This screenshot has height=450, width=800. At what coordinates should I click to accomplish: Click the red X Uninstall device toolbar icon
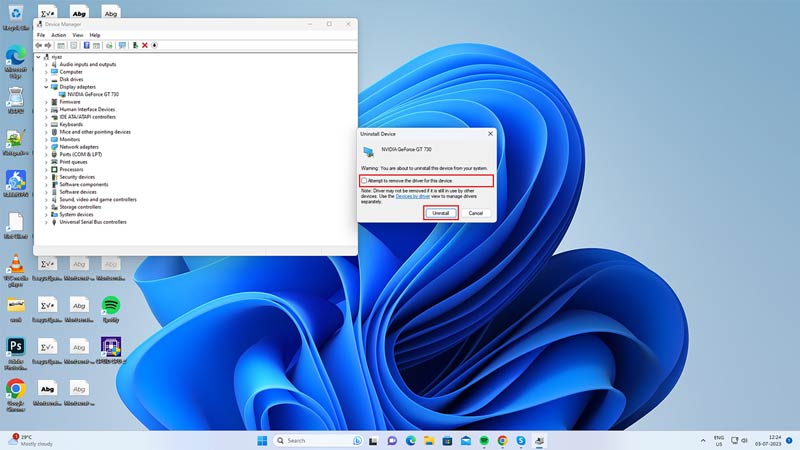pyautogui.click(x=145, y=45)
